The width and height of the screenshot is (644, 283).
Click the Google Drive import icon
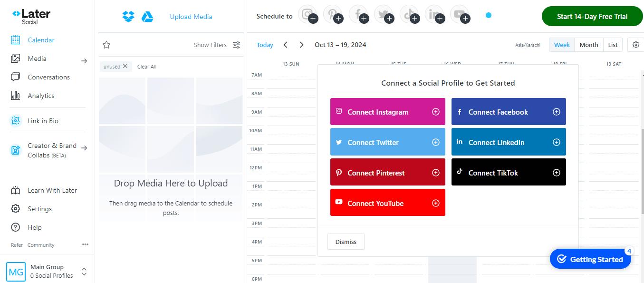[147, 17]
